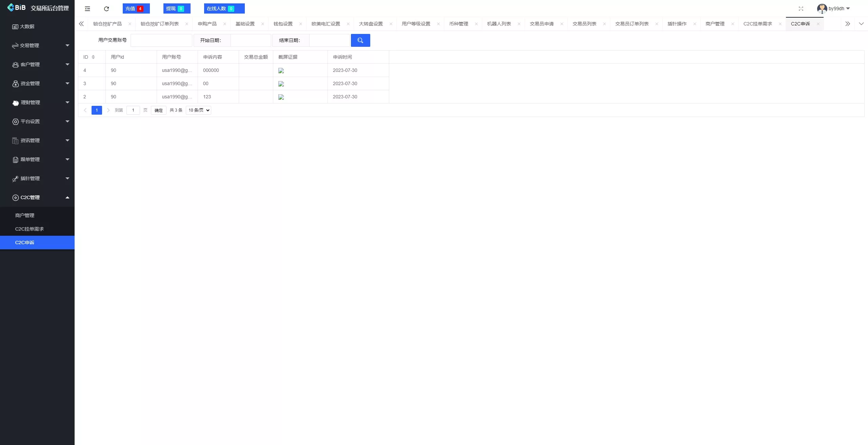Click the search magnifying glass button
Screen dimensions: 868x445
[x=360, y=40]
